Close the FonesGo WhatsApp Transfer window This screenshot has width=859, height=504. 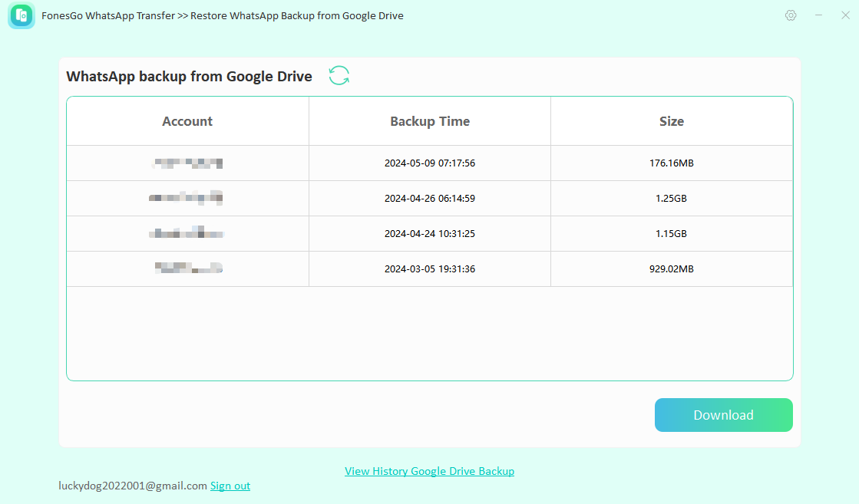(845, 15)
